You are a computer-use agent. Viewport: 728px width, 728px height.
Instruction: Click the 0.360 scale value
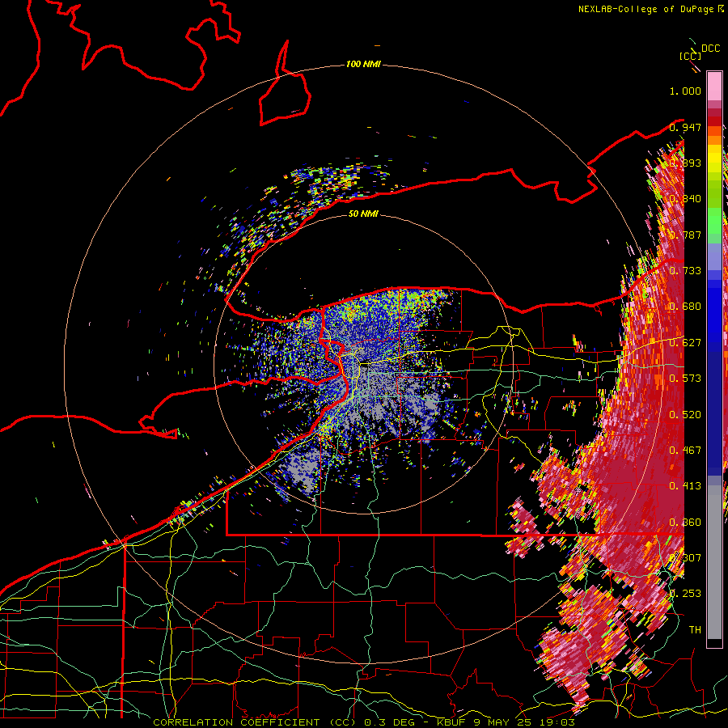point(685,523)
